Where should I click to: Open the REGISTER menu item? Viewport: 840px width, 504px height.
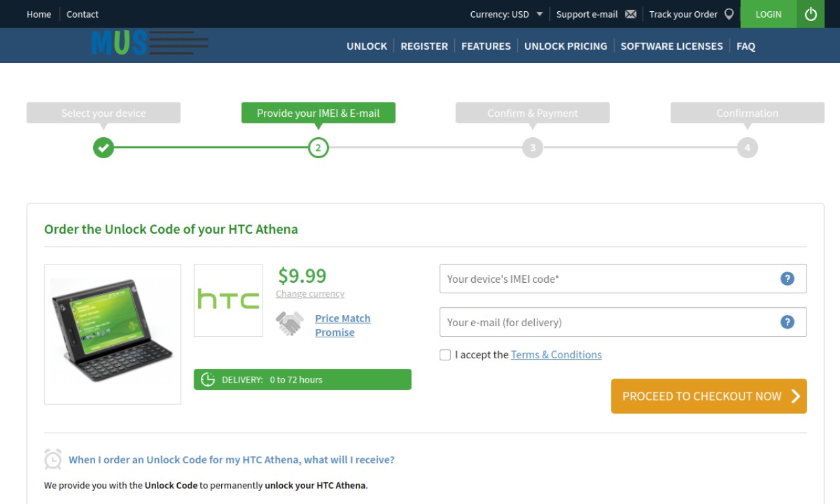point(424,46)
